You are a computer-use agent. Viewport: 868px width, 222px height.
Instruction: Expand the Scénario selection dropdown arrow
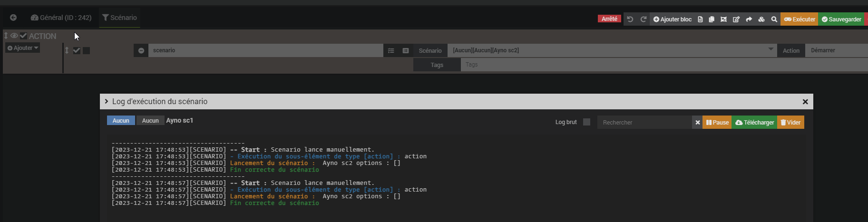click(770, 49)
